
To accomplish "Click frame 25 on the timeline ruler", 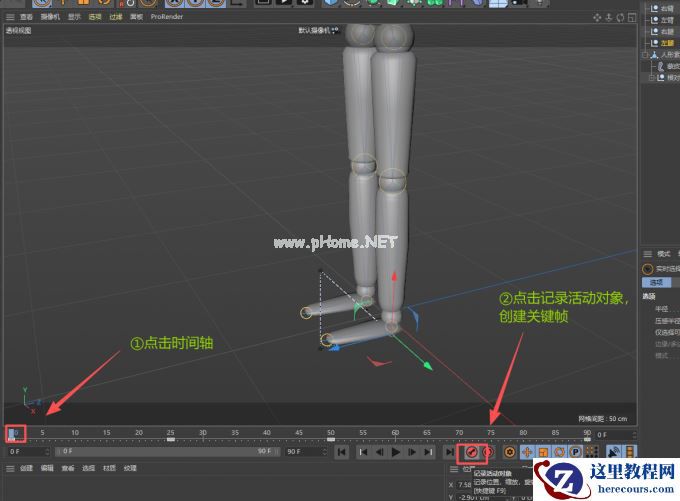I will point(170,433).
